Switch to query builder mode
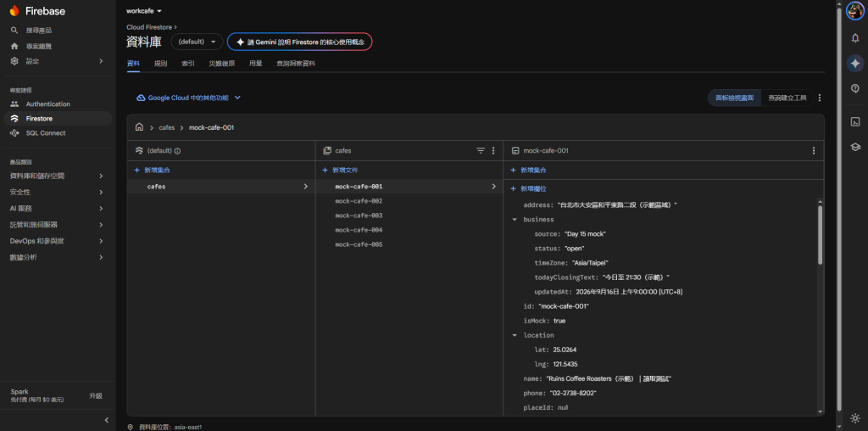Screen dimensions: 868x431 (x=787, y=98)
